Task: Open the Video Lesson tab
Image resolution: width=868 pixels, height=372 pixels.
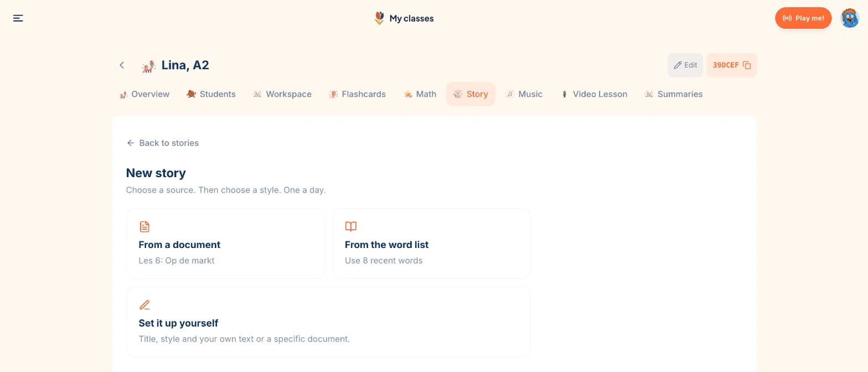Action: coord(594,94)
